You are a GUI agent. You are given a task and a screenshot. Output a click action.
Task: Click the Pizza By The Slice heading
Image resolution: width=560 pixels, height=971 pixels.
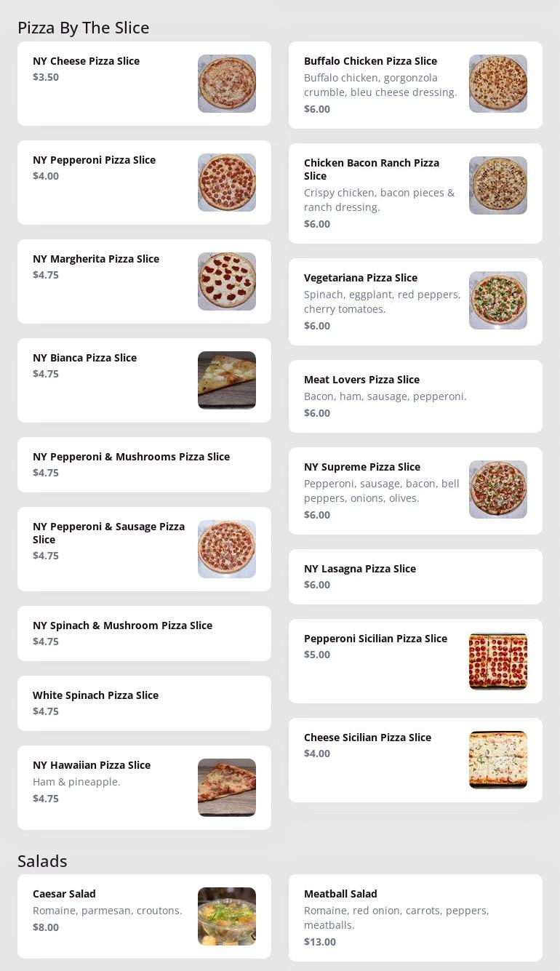coord(84,28)
